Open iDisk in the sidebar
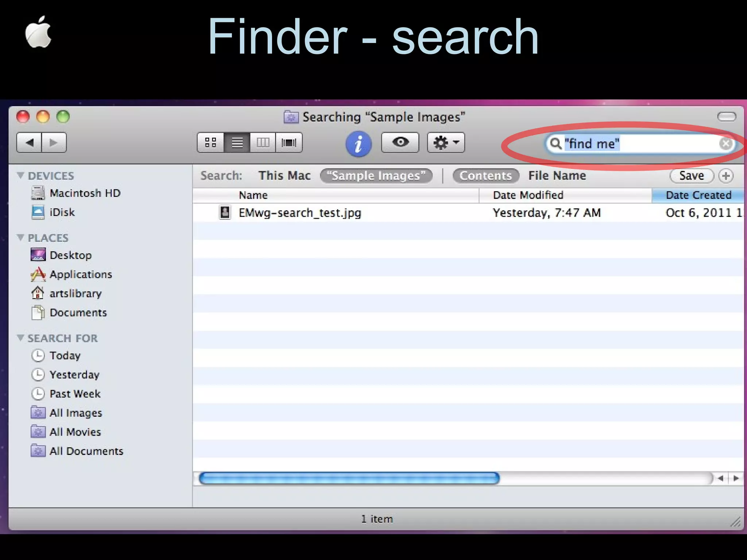The image size is (747, 560). click(53, 212)
